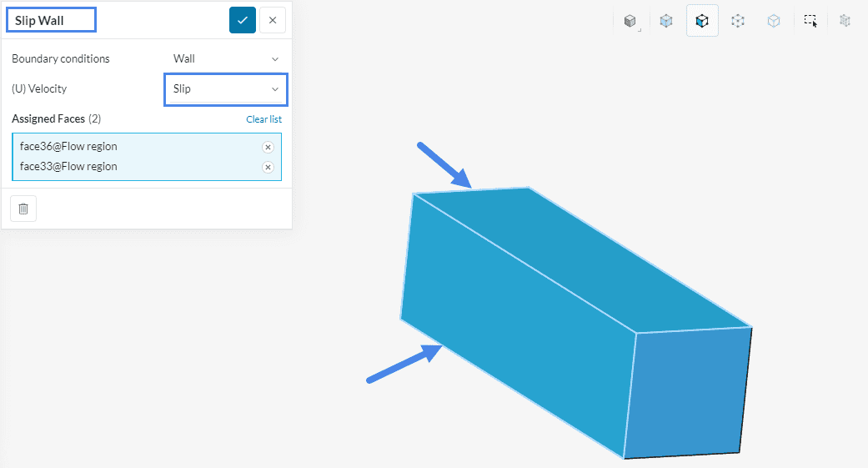The height and width of the screenshot is (468, 868).
Task: Remove face36@Flow region from assignment
Action: pos(268,147)
